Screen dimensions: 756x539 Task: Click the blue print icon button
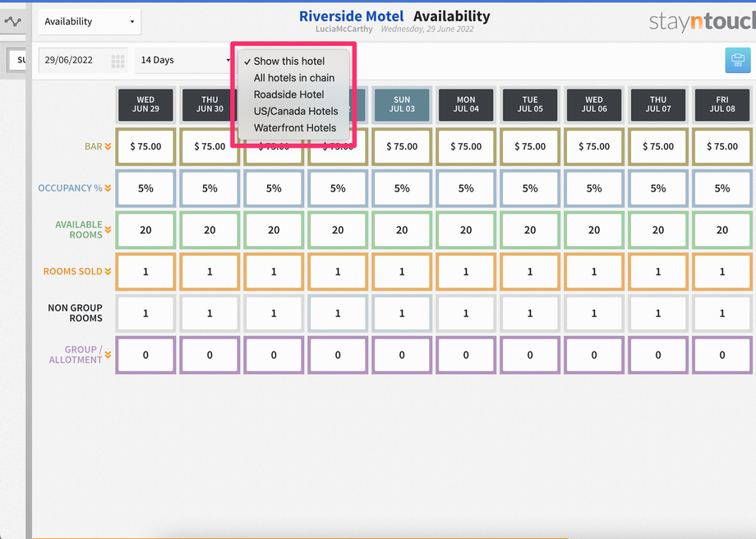tap(737, 60)
